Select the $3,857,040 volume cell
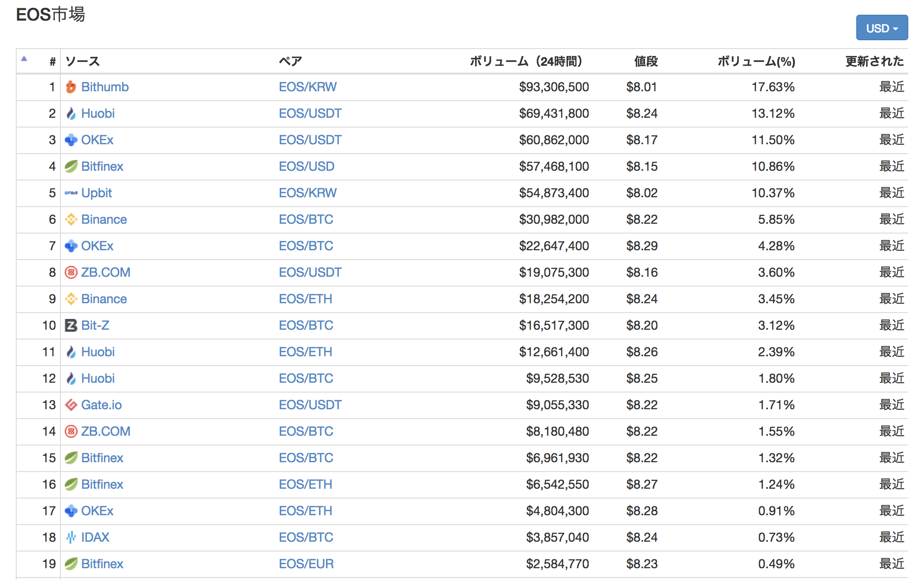This screenshot has height=580, width=924. coord(557,537)
